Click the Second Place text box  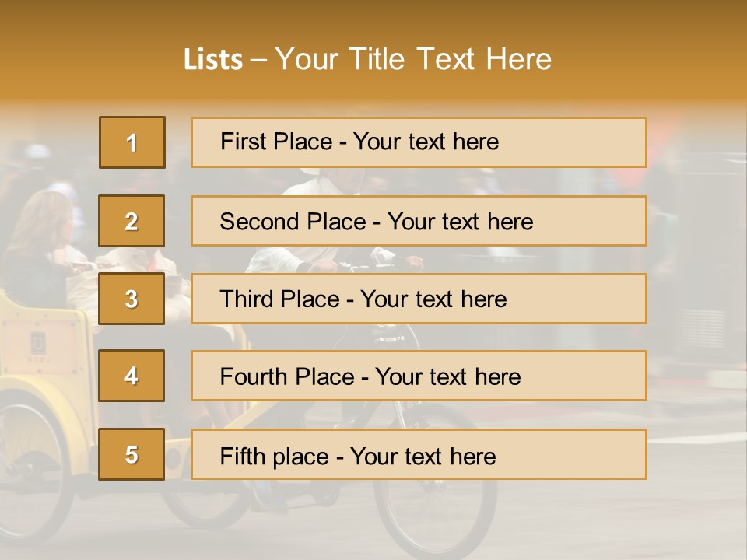(419, 221)
